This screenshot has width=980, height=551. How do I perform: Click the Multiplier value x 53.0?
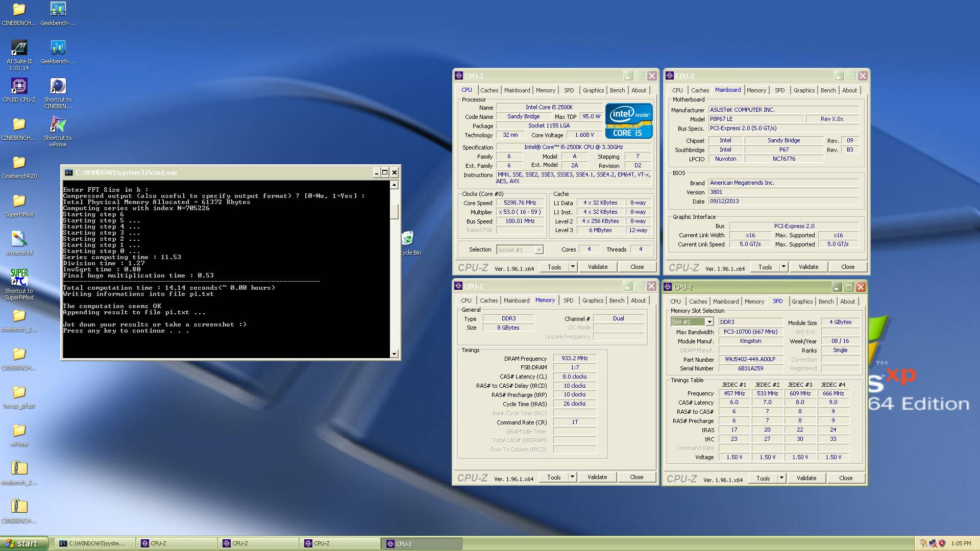520,212
